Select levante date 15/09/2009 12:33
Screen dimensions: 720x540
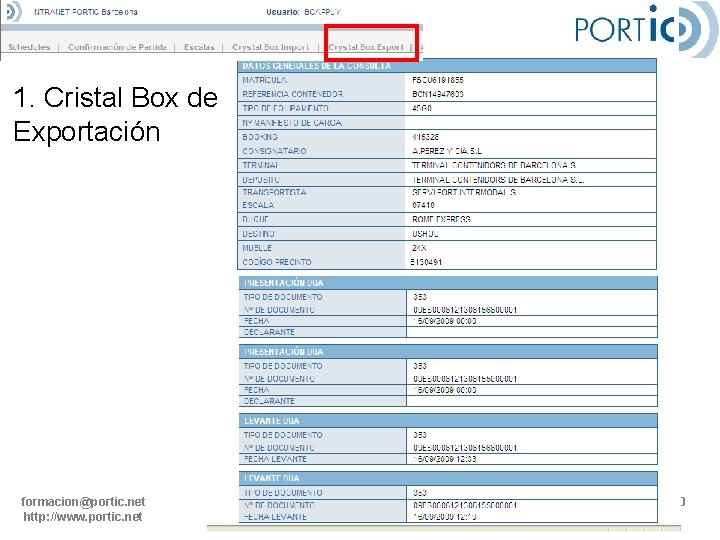(x=444, y=459)
